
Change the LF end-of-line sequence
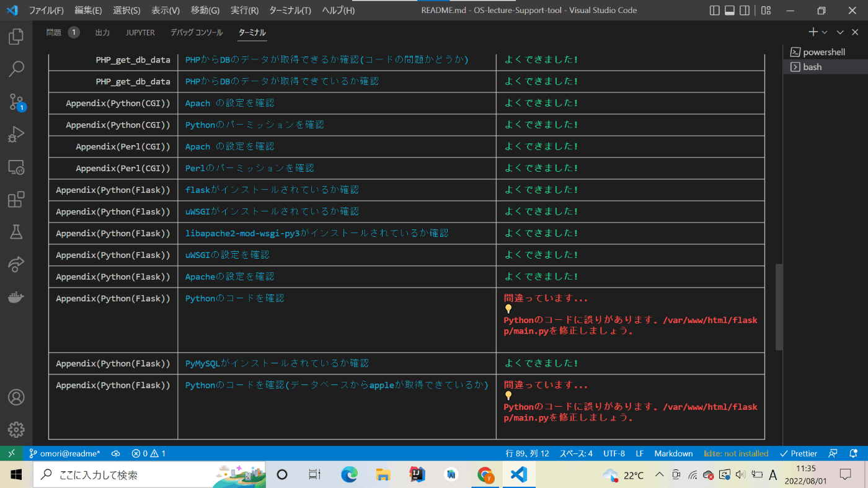coord(639,453)
